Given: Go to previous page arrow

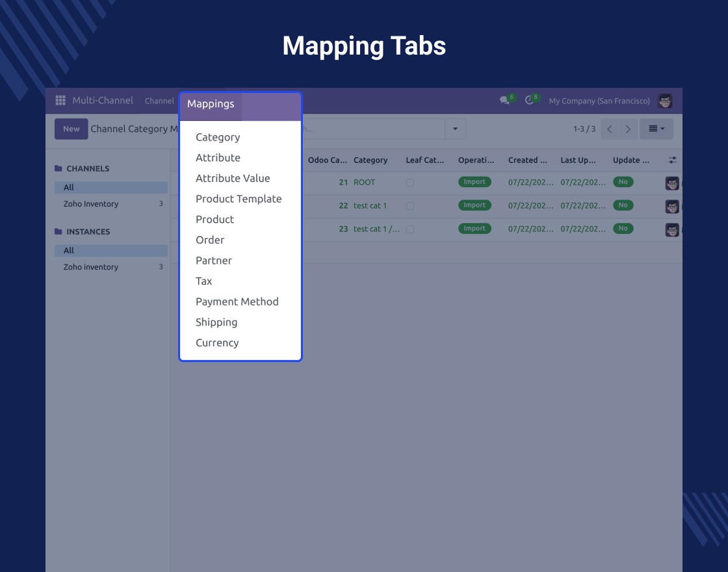Looking at the screenshot, I should [610, 129].
